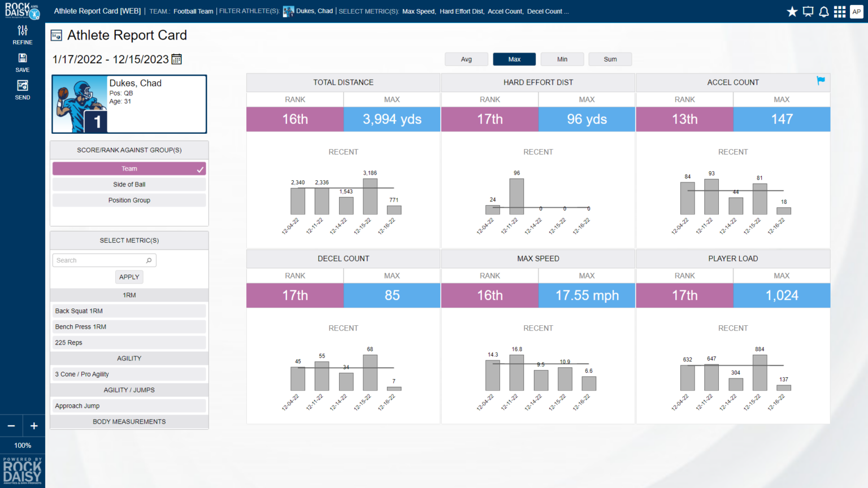Enable the Position Group grouping
Image resolution: width=868 pixels, height=488 pixels.
[x=129, y=200]
